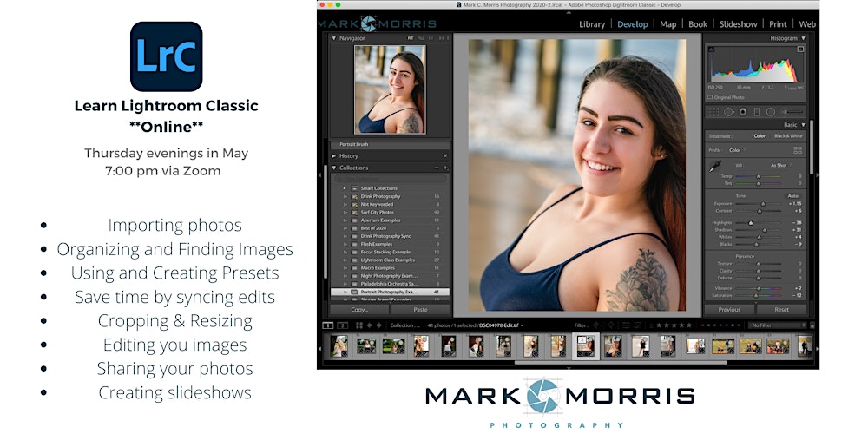This screenshot has height=434, width=868.
Task: Click the Mark Morris identity plate logo
Action: point(377,23)
